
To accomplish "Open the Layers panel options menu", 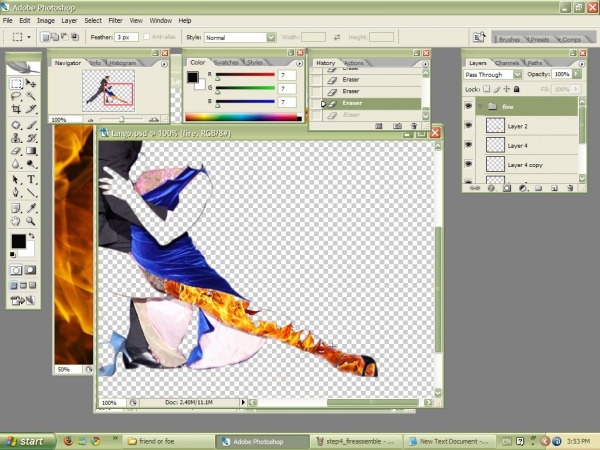I will (582, 64).
